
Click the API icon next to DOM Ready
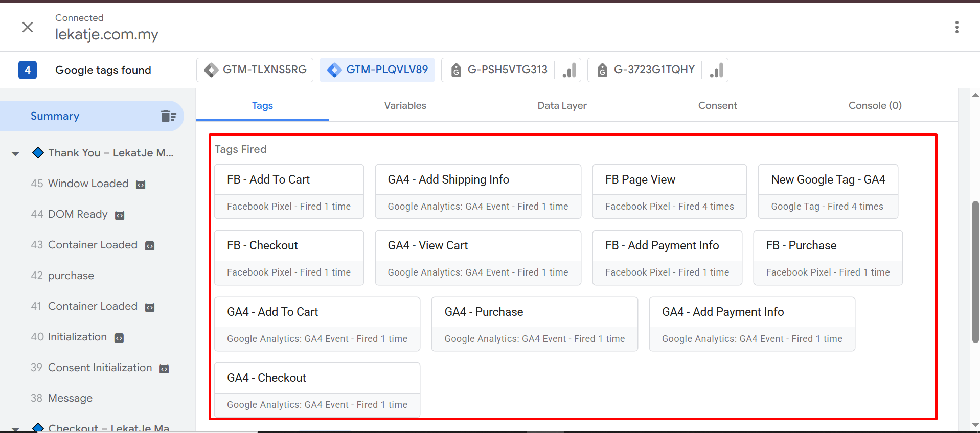coord(120,215)
